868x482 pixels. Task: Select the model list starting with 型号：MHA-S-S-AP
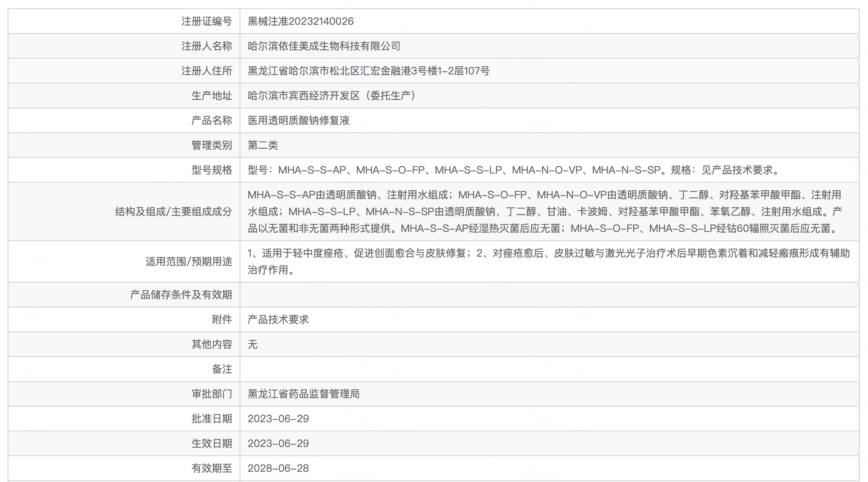tap(513, 170)
